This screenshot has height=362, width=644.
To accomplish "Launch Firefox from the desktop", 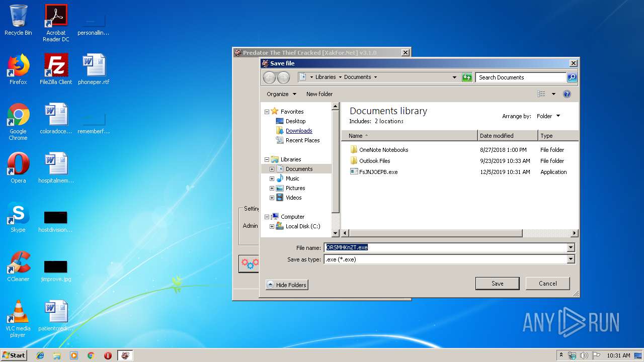I will click(x=18, y=69).
